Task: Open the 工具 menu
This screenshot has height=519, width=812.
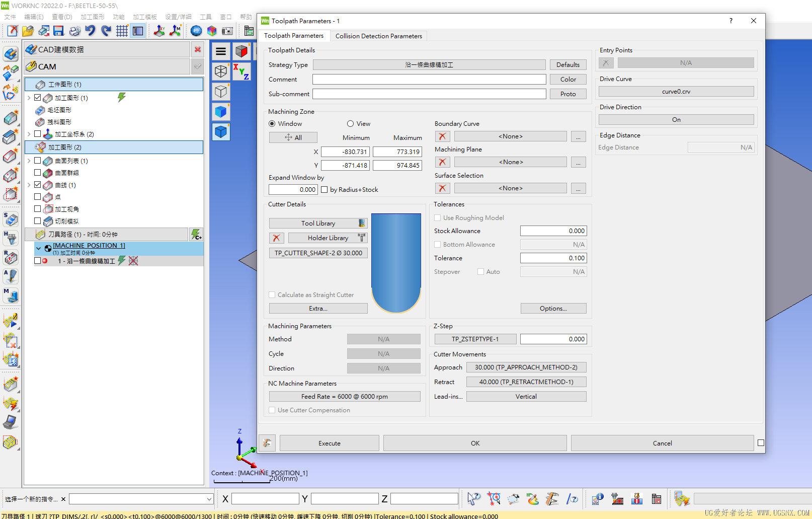Action: [206, 17]
